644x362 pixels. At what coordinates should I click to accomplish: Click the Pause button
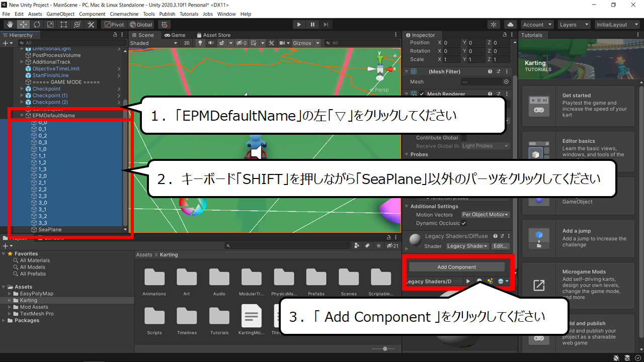(312, 24)
